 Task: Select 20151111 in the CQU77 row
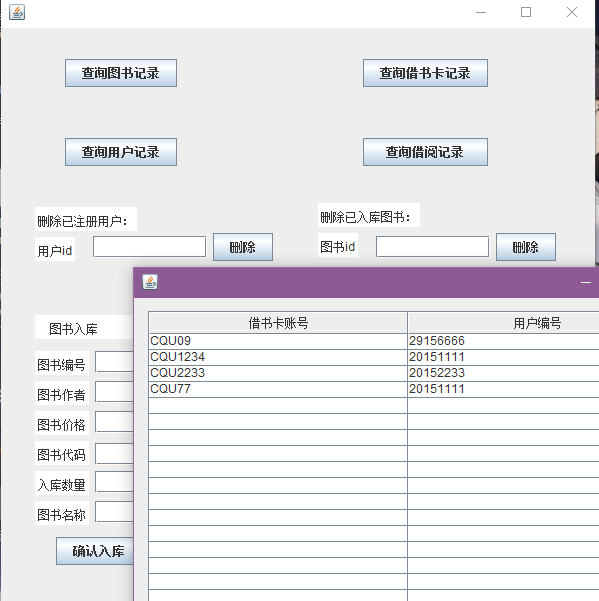504,389
